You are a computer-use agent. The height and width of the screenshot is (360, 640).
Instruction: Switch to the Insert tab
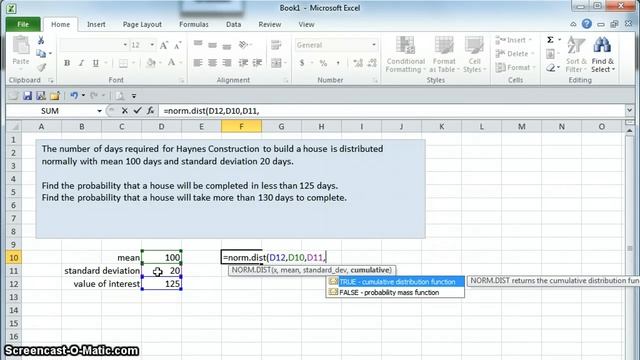coord(96,24)
